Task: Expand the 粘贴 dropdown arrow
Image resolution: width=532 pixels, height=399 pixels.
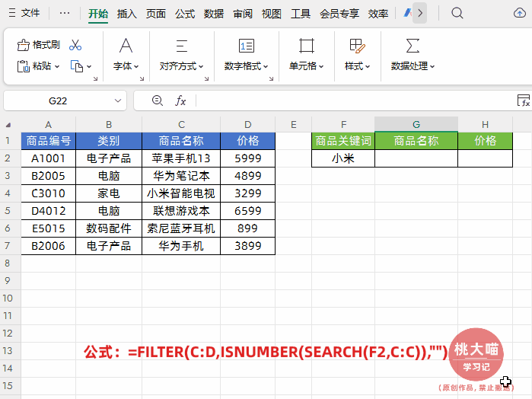Action: click(57, 66)
